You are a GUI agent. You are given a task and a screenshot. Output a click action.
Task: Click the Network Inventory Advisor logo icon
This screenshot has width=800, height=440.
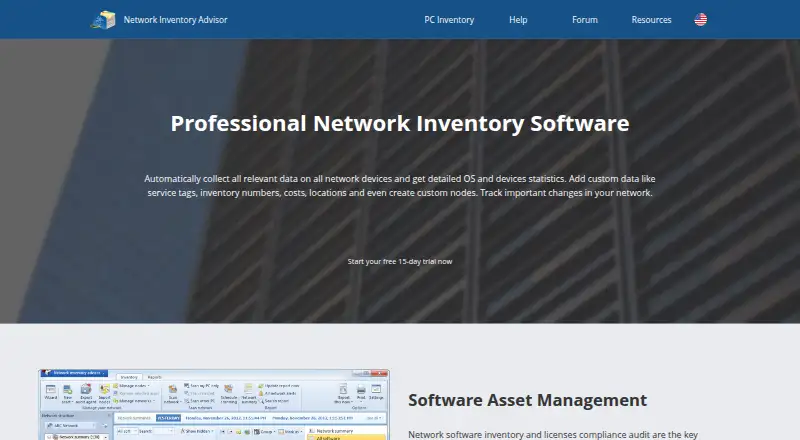coord(103,20)
